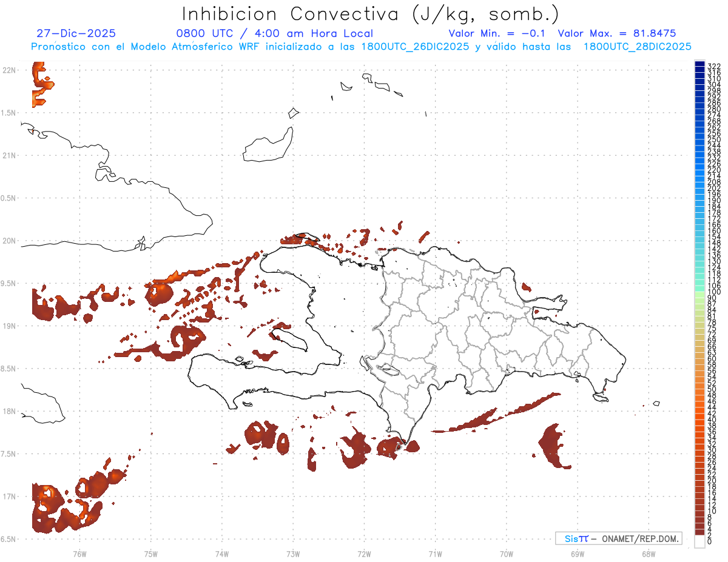The image size is (728, 562).
Task: Click the "Pronostico con el Modelo Atmosferico WRF" line
Action: click(x=361, y=46)
